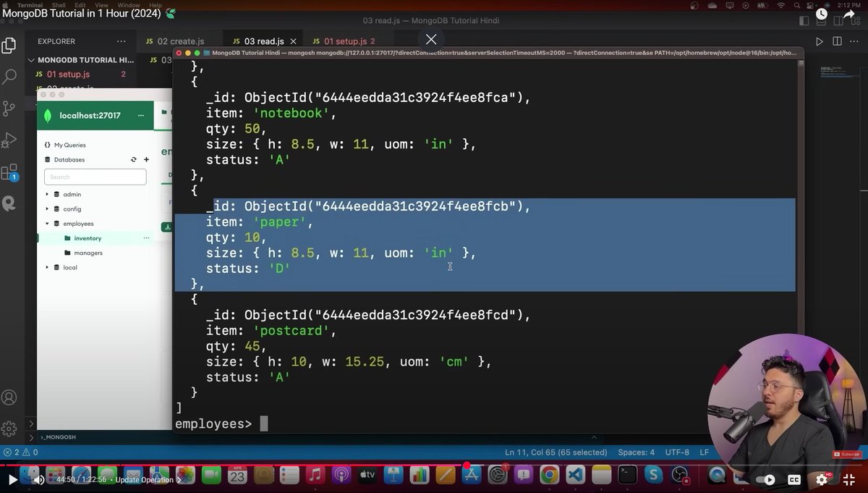
Task: Open the Manage gear in VS Code
Action: pos(9,428)
